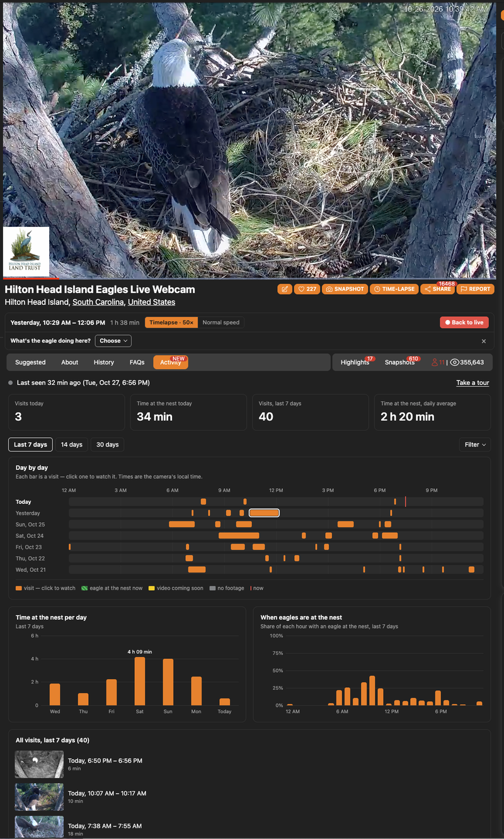
Task: Click the yellow 'video coming soon' legend
Action: pyautogui.click(x=176, y=588)
